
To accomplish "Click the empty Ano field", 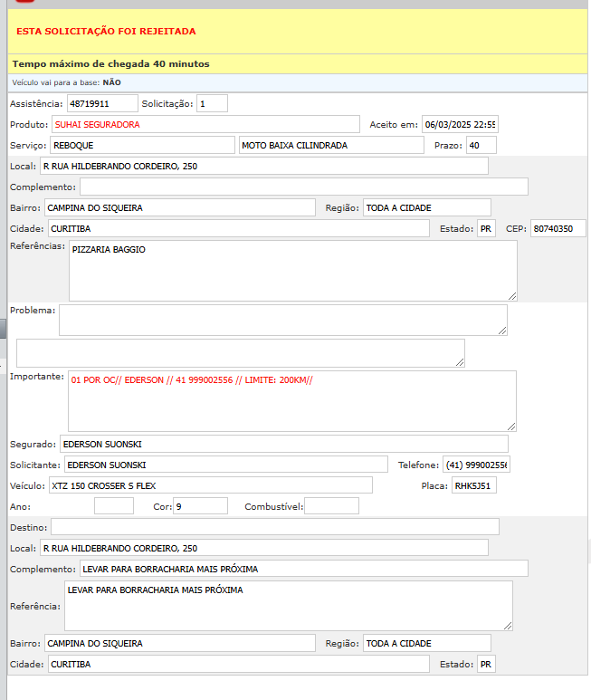I will (113, 506).
